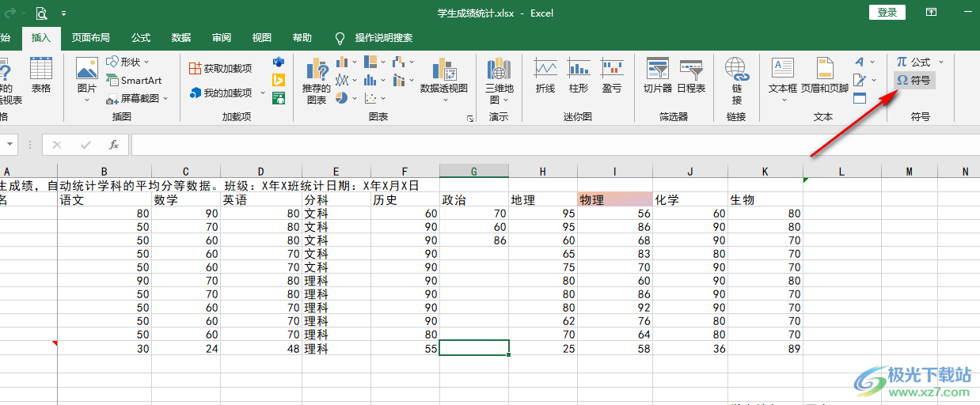This screenshot has width=980, height=405.
Task: Expand the Name Box dropdown
Action: click(x=10, y=145)
